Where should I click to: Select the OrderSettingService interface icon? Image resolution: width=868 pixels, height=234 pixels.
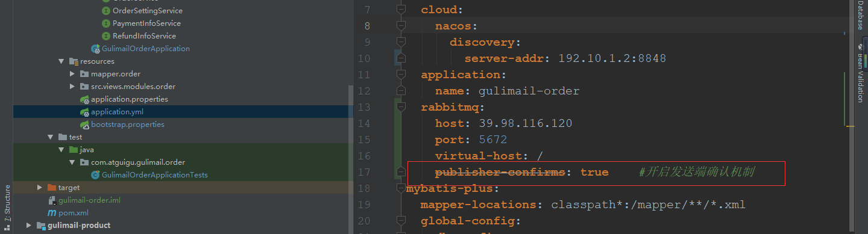(x=107, y=11)
